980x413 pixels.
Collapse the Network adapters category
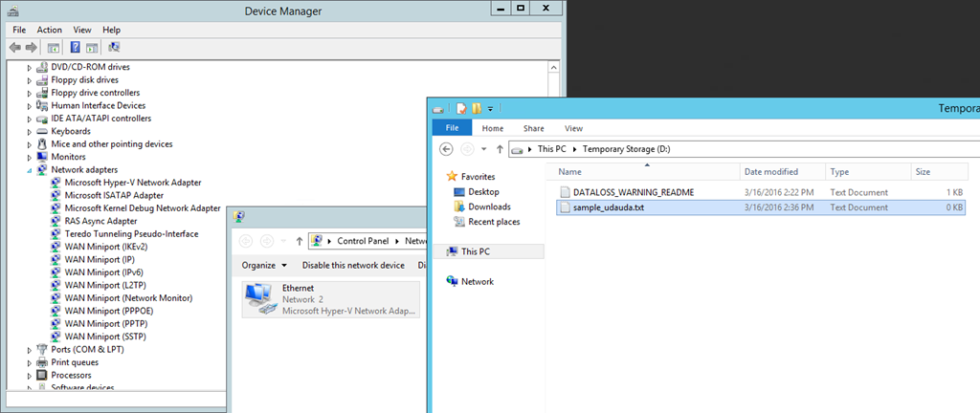[x=30, y=170]
